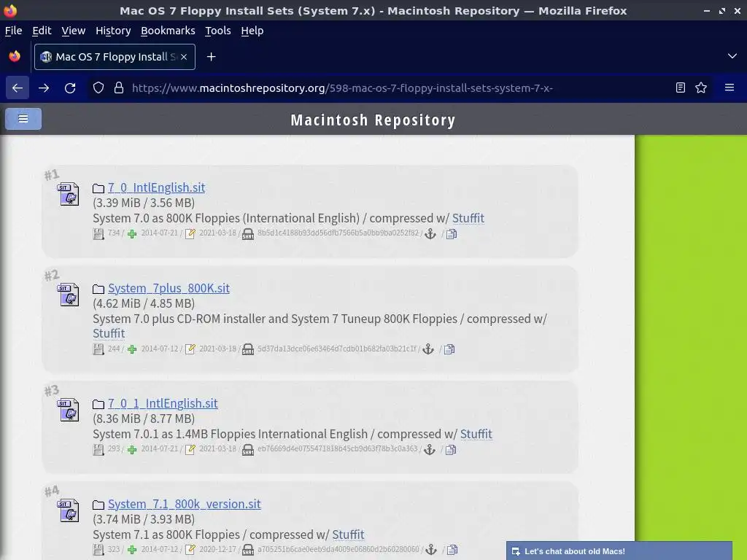This screenshot has width=747, height=560.
Task: Click the anchor icon for 7_0_IntlEnglish.sit
Action: point(430,234)
